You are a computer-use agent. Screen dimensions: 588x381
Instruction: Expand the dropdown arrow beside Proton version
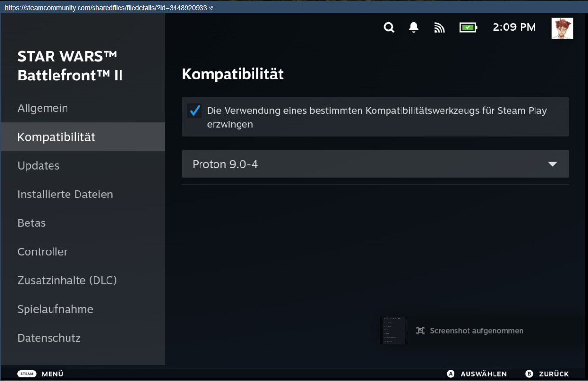pyautogui.click(x=552, y=164)
